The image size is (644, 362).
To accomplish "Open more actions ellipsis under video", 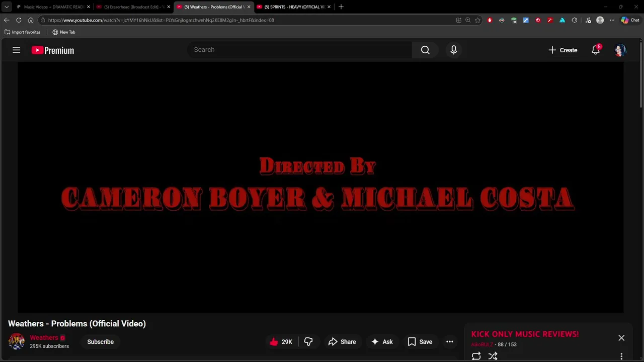I will coord(450,342).
